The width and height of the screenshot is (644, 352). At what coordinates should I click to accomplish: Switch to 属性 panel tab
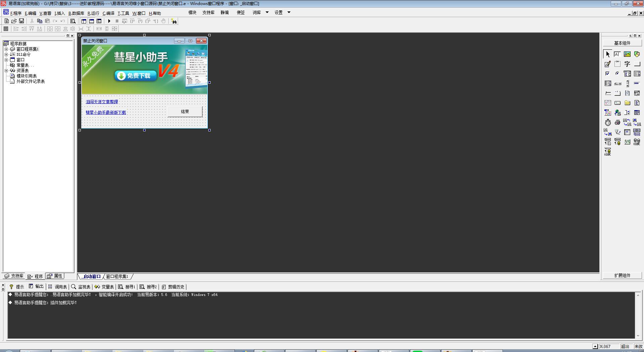pyautogui.click(x=55, y=276)
